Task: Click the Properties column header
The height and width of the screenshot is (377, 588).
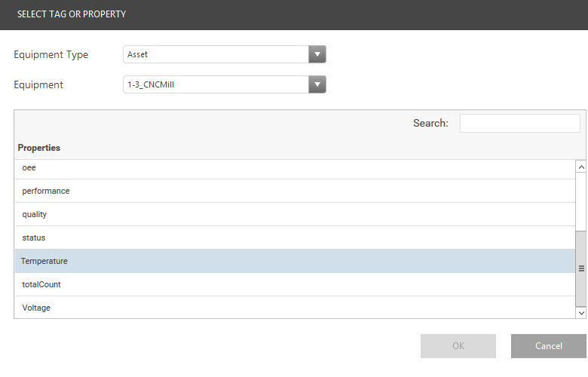Action: click(39, 148)
